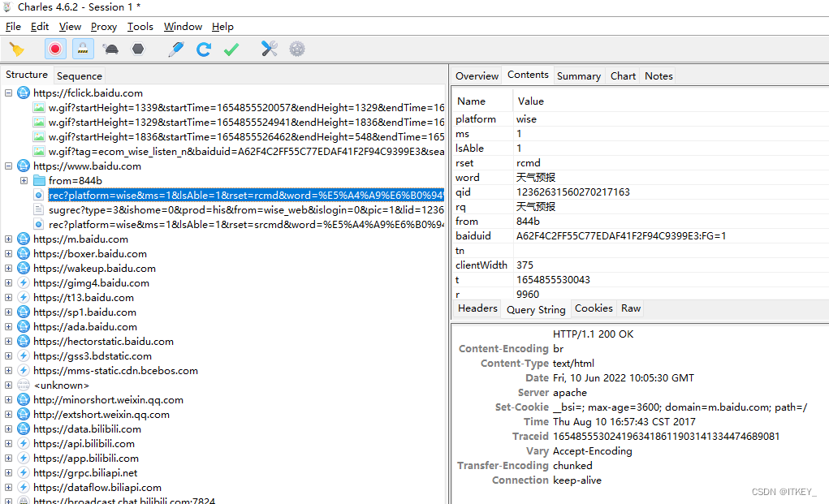Open the File menu

coord(13,27)
